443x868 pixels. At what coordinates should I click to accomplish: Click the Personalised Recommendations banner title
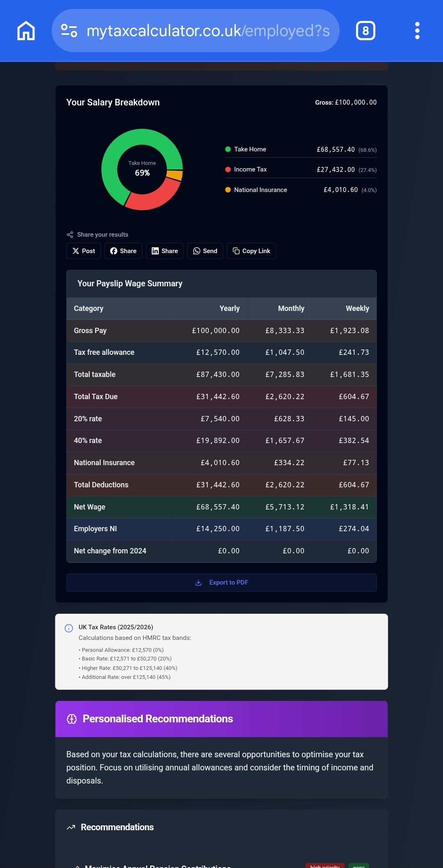coord(158,719)
